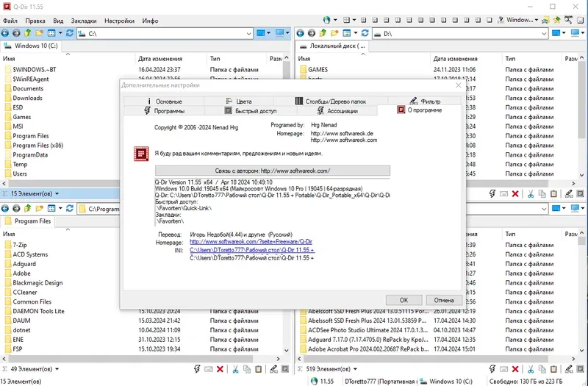The image size is (588, 386).
Task: Expand the 519 Элемент(ов) dropdown
Action: pos(355,369)
